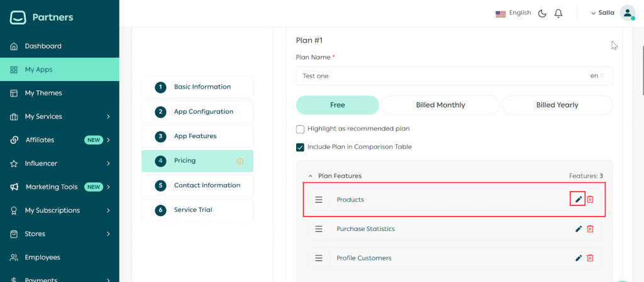Click the drag handle beside Purchase Statistics
This screenshot has height=282, width=644.
click(319, 229)
